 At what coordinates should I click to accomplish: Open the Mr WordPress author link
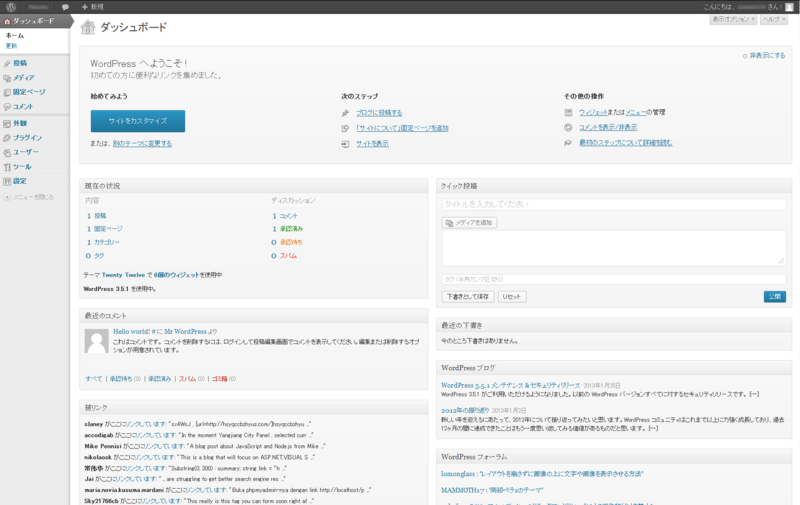pos(185,332)
